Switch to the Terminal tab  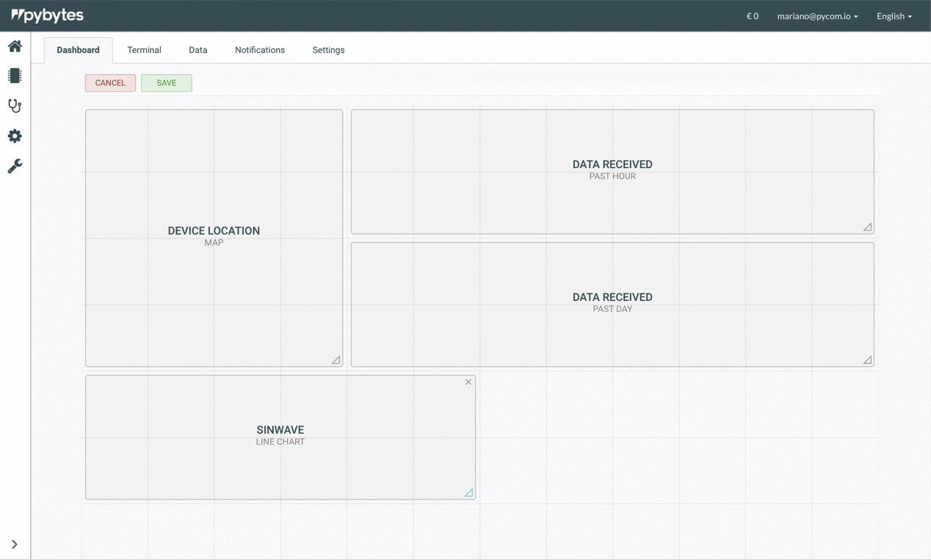pos(144,50)
